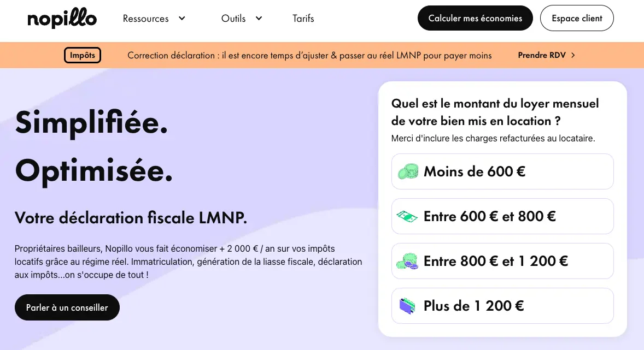Viewport: 644px width, 350px height.
Task: Click the Impôts badge in the banner
Action: [x=83, y=55]
